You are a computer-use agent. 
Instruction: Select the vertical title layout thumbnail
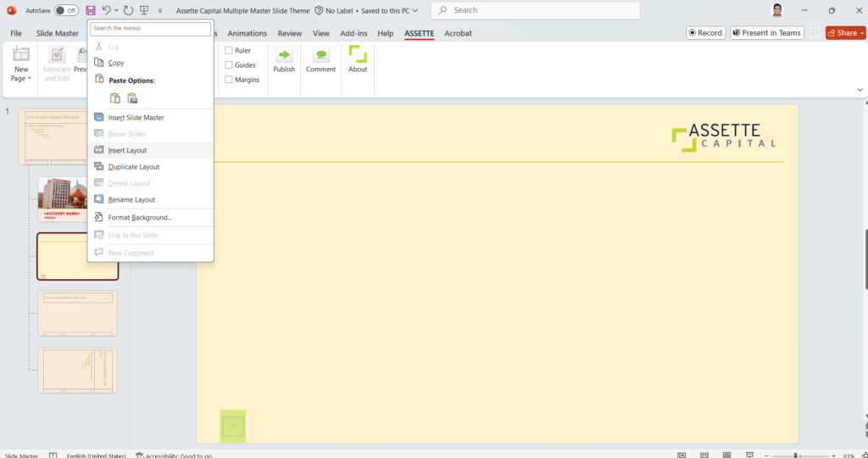coord(77,371)
